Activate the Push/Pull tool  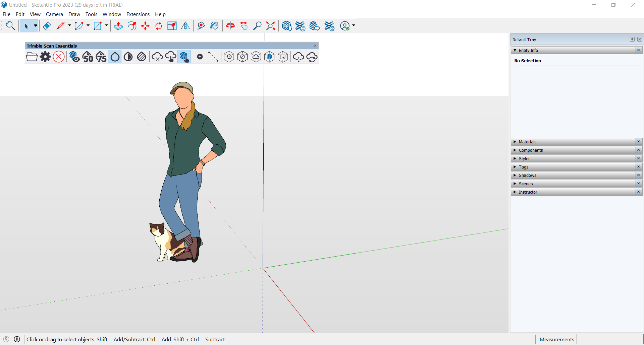pyautogui.click(x=118, y=26)
